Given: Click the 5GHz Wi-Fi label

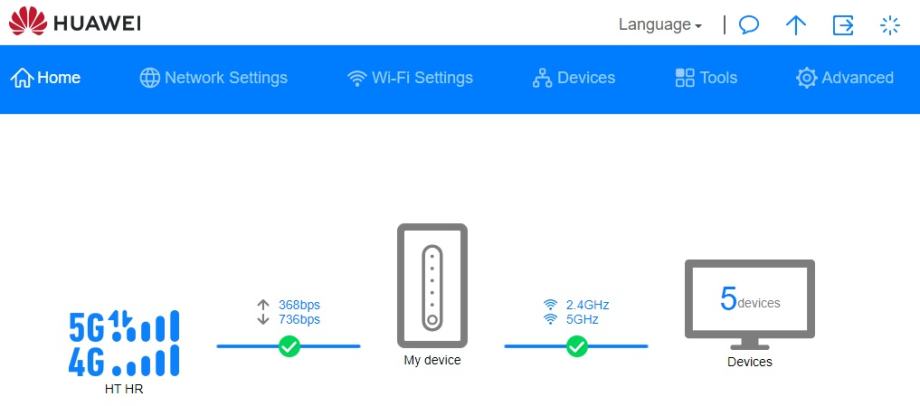Looking at the screenshot, I should pyautogui.click(x=582, y=319).
